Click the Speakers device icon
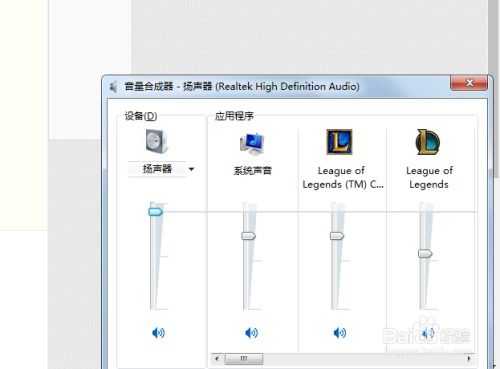 (157, 141)
